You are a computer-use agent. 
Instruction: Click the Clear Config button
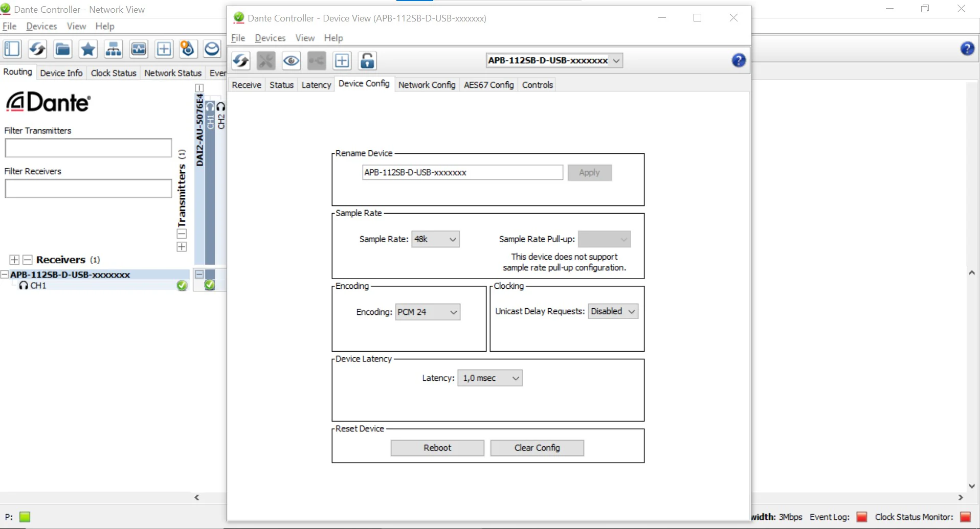(537, 448)
